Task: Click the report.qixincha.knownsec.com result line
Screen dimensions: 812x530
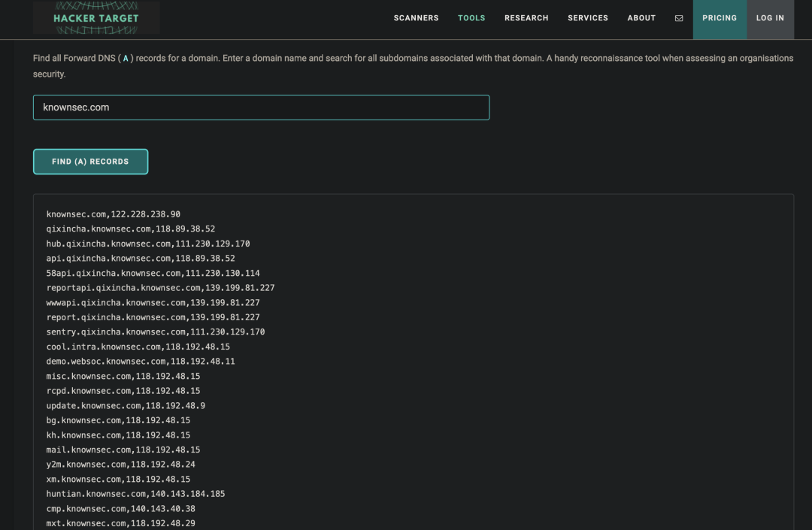Action: 153,317
